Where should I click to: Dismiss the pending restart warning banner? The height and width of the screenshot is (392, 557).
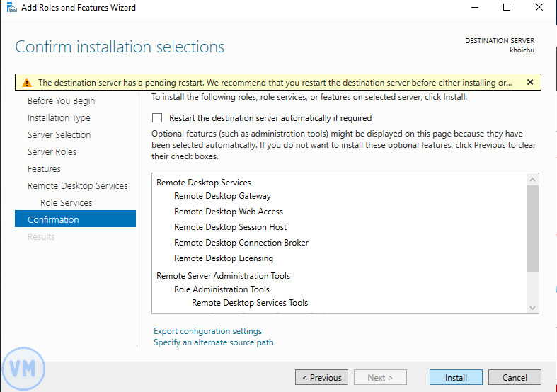coord(530,82)
